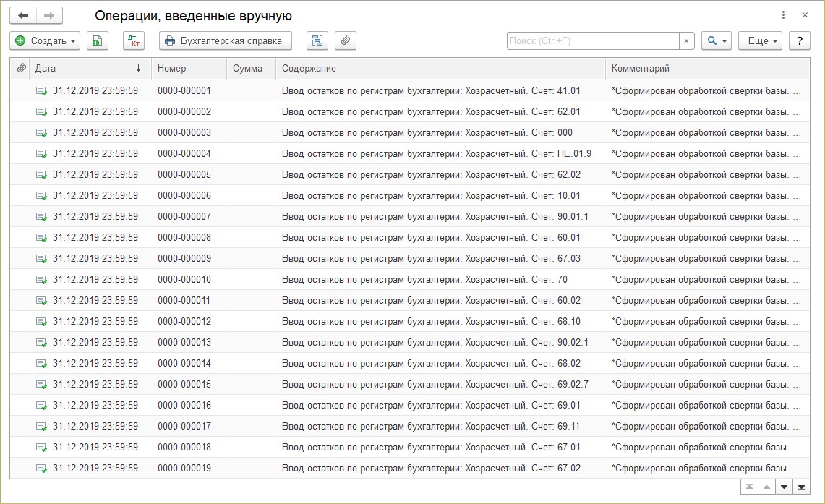Click the Содержание column header
Screen dimensions: 825x504
click(440, 69)
